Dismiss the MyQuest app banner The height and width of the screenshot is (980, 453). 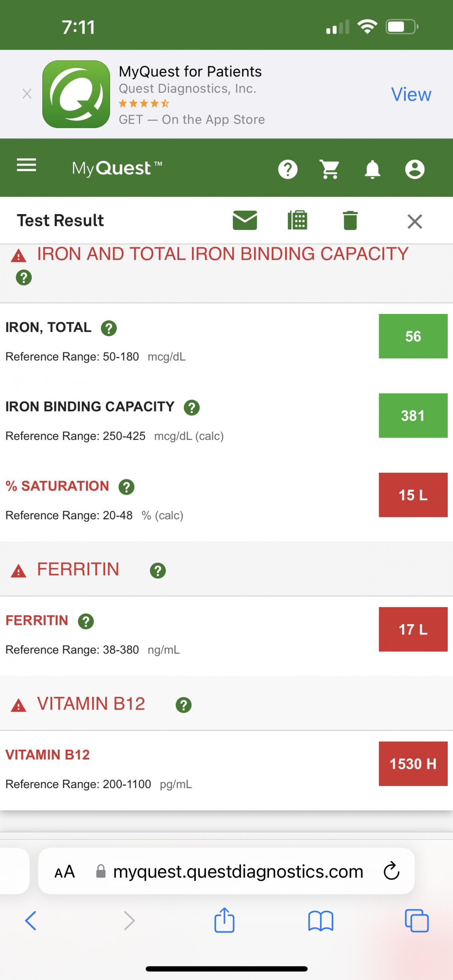tap(26, 94)
